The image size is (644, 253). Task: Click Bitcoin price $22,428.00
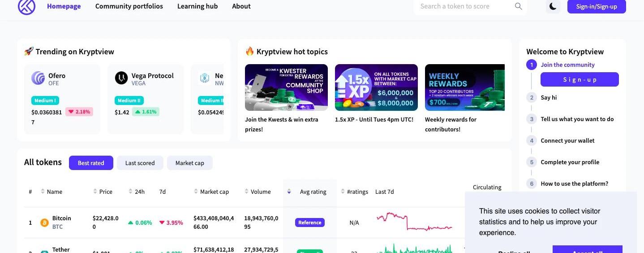(x=106, y=222)
